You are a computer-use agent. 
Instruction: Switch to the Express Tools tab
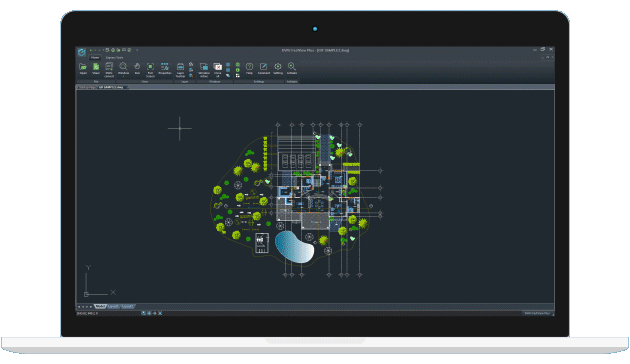tap(115, 57)
